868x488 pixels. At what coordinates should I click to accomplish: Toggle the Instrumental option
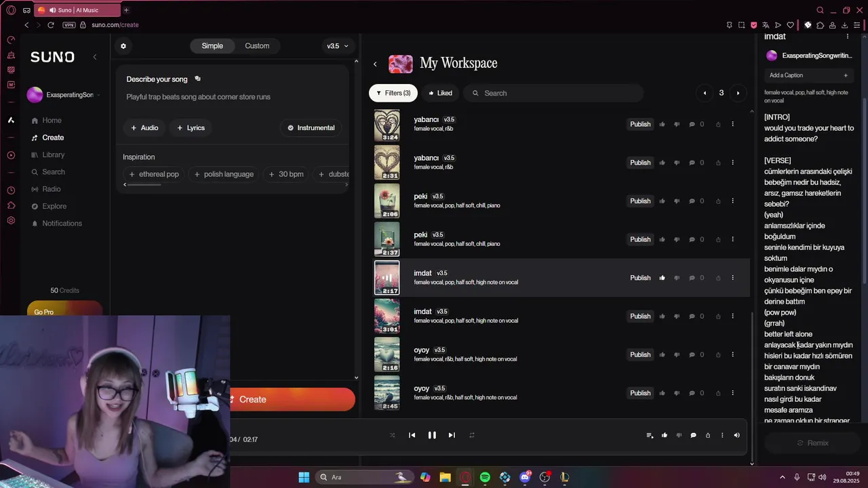[311, 127]
